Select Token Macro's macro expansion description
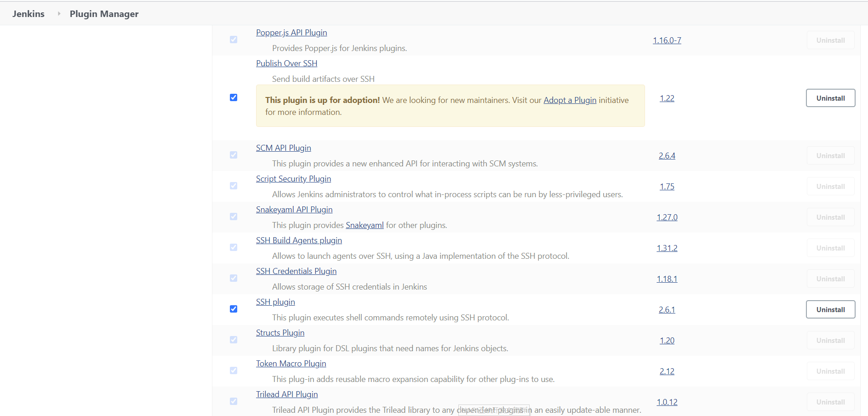The height and width of the screenshot is (416, 868). [413, 379]
